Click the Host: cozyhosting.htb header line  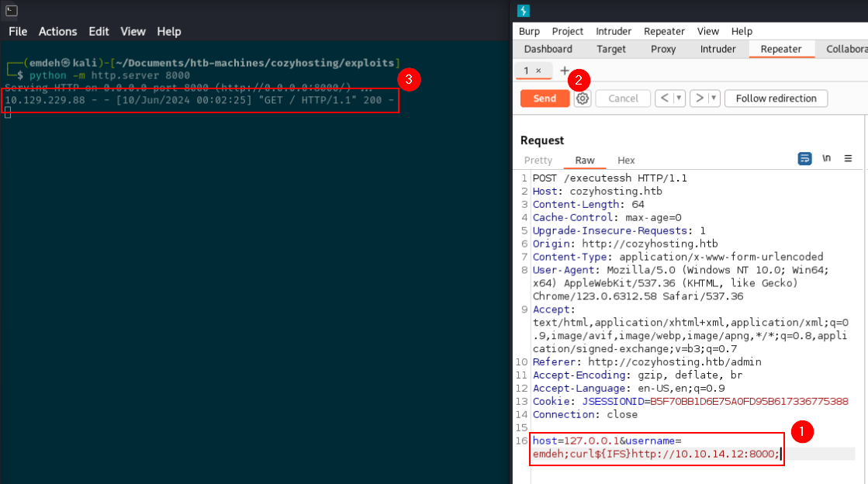597,192
